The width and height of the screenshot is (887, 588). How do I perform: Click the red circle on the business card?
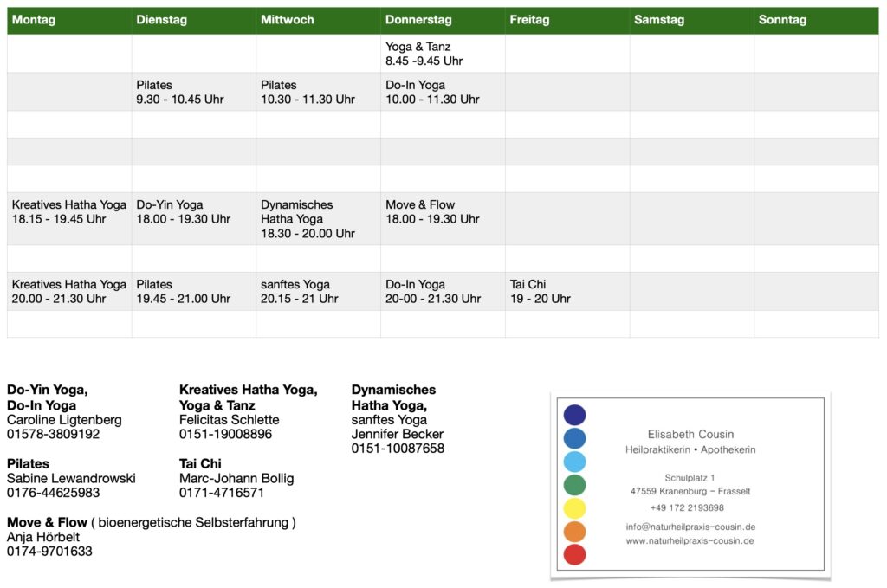(574, 554)
